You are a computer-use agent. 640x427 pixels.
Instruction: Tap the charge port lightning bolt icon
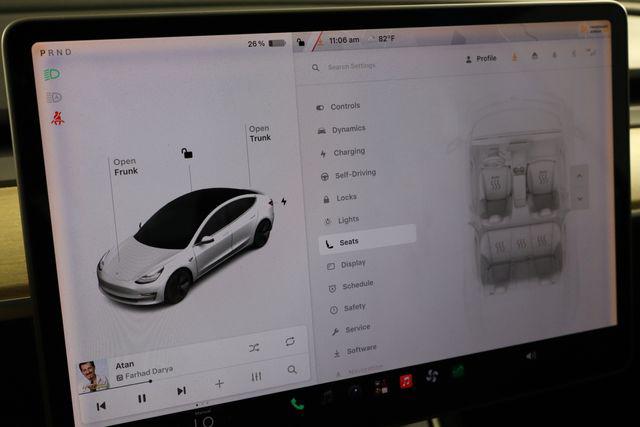(x=284, y=201)
